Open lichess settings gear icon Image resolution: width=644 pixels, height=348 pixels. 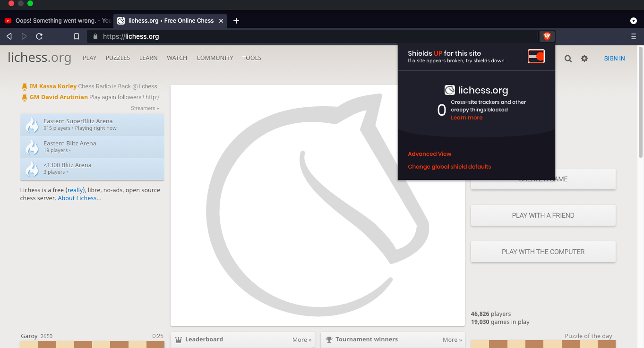584,59
